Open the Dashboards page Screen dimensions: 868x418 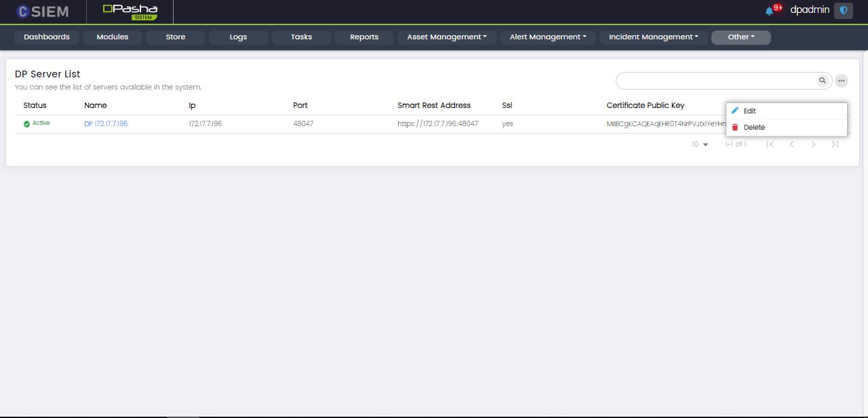click(47, 37)
